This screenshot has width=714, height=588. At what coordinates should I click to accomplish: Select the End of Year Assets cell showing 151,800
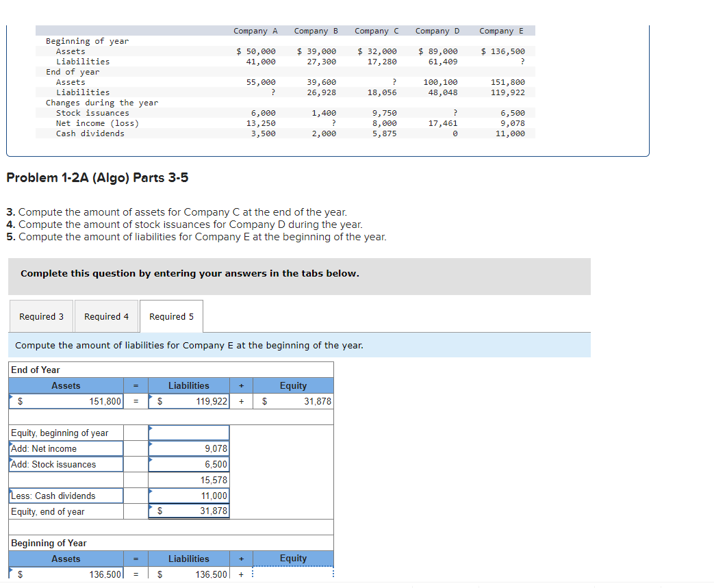[x=66, y=401]
